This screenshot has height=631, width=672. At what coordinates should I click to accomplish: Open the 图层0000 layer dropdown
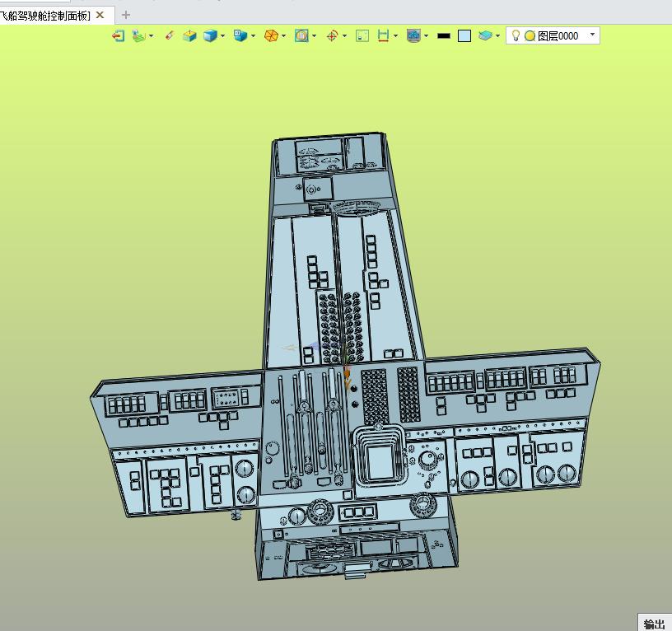(592, 35)
